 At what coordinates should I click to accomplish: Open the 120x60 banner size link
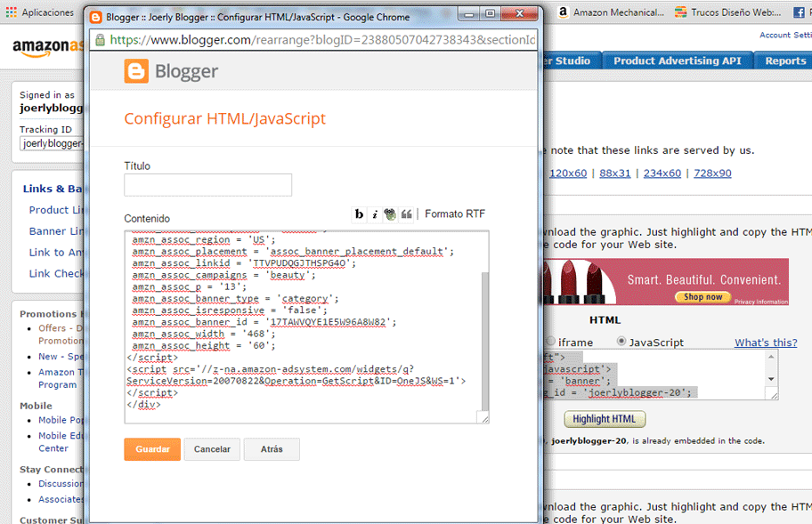click(567, 173)
